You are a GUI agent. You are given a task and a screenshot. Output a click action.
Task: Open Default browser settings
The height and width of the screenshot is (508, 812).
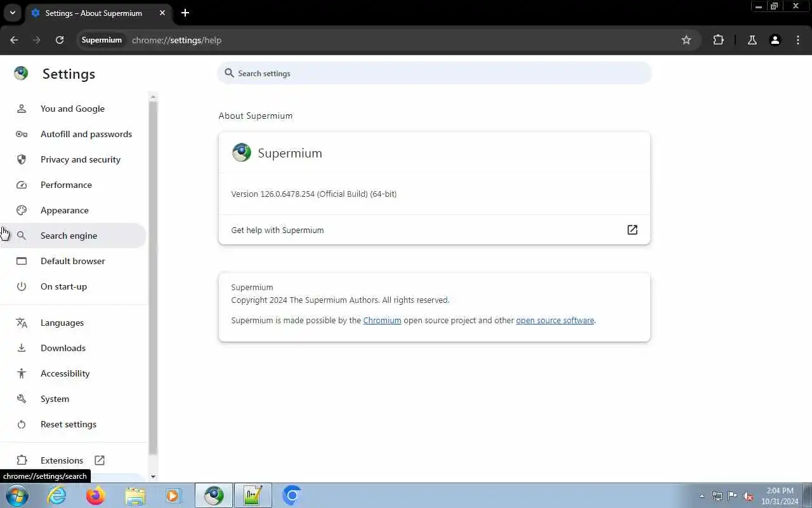[73, 261]
